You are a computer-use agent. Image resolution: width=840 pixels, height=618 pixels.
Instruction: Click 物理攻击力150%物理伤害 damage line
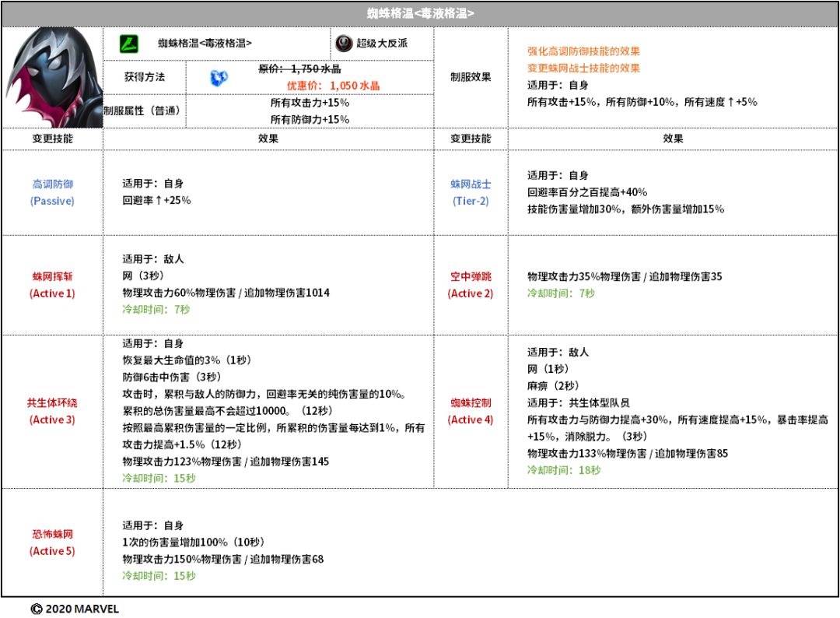pos(223,559)
